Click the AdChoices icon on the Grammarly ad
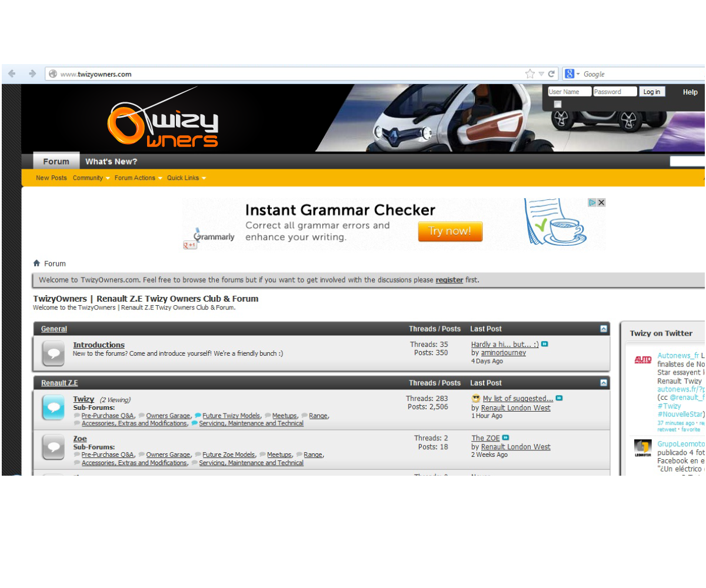706x588 pixels. click(593, 202)
